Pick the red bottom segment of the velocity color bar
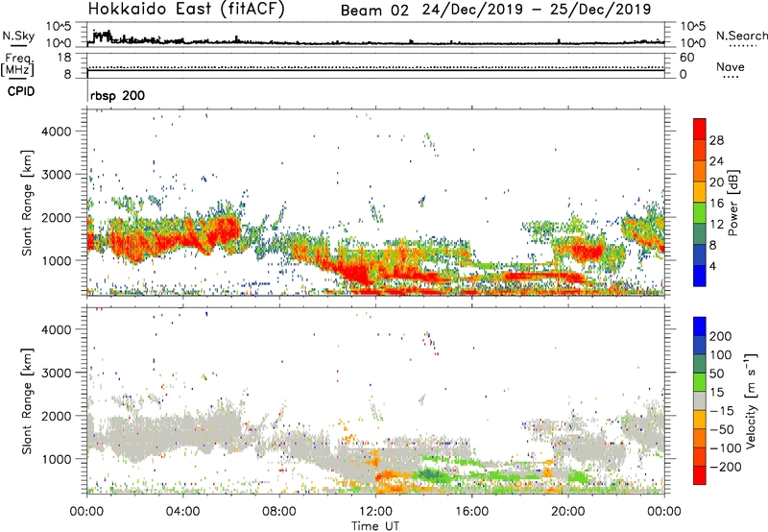Viewport: 768px width, 532px height. coord(700,475)
